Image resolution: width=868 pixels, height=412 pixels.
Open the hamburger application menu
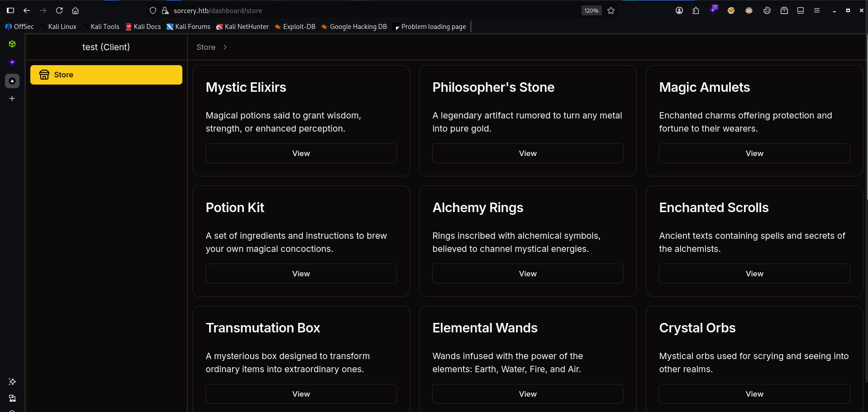pyautogui.click(x=817, y=10)
